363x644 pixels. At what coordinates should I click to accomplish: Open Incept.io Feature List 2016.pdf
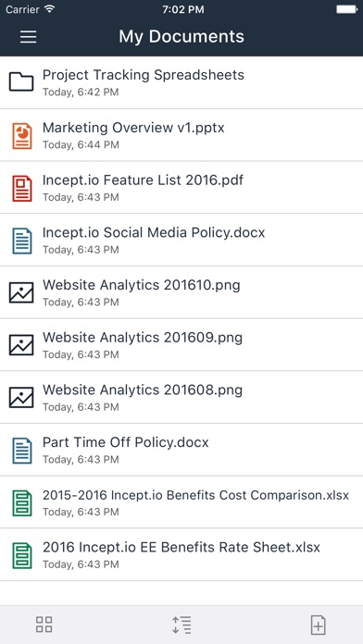pos(181,187)
